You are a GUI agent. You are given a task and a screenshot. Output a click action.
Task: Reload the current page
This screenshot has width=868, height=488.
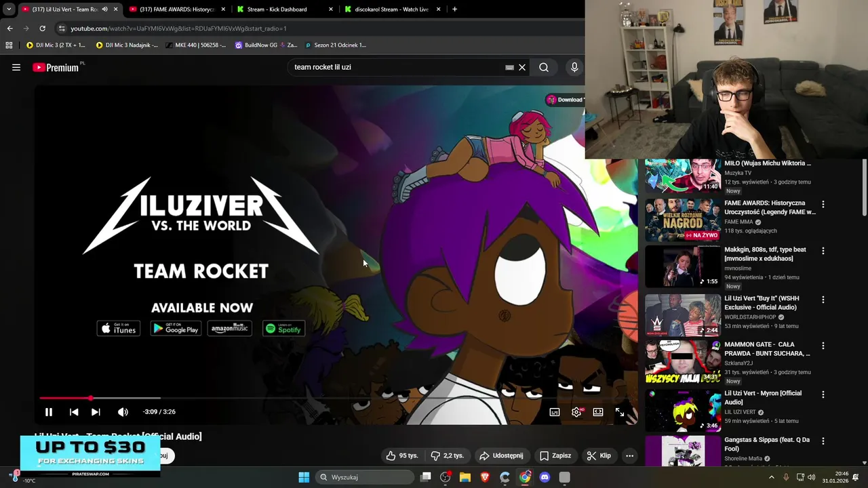[x=42, y=28]
